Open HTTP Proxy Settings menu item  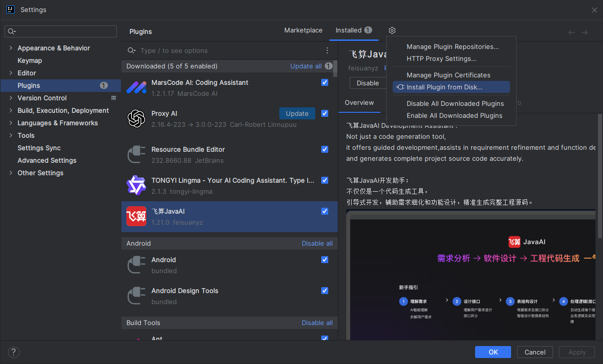[x=442, y=58]
